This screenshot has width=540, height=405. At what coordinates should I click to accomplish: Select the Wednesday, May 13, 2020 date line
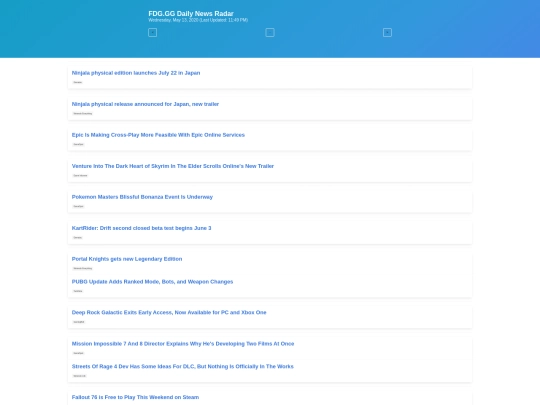tap(198, 20)
